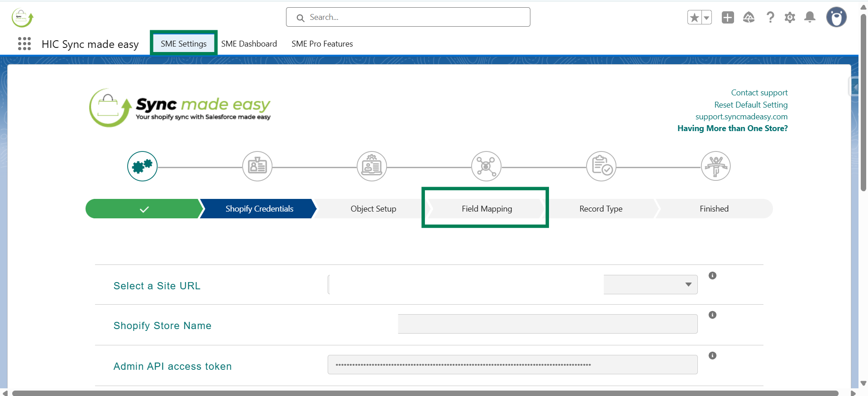
Task: Click the scroll right arrow of horizontal scrollbar
Action: [854, 393]
